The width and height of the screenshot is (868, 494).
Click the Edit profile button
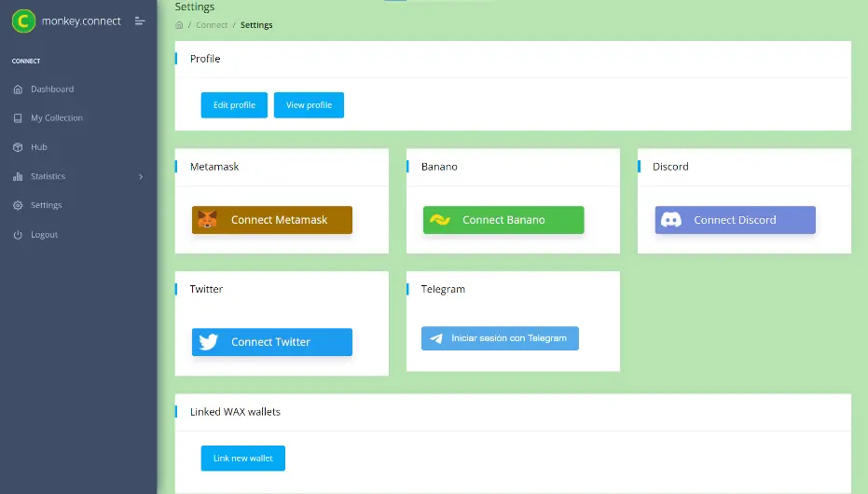(x=234, y=105)
